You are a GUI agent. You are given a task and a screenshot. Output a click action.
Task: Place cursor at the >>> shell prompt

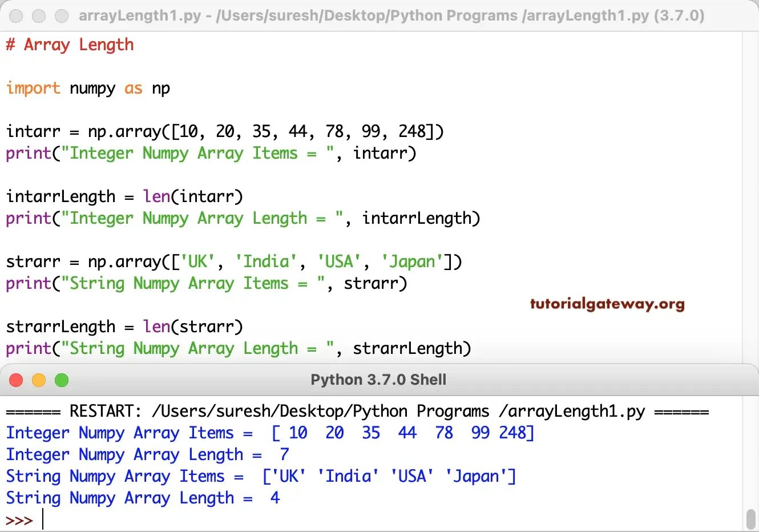(x=19, y=521)
